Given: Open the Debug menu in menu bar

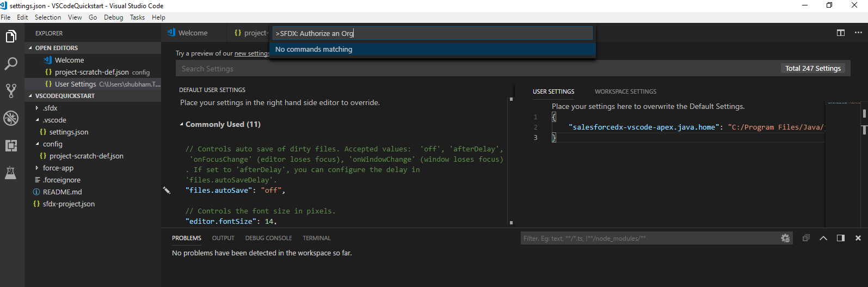Looking at the screenshot, I should click(113, 17).
